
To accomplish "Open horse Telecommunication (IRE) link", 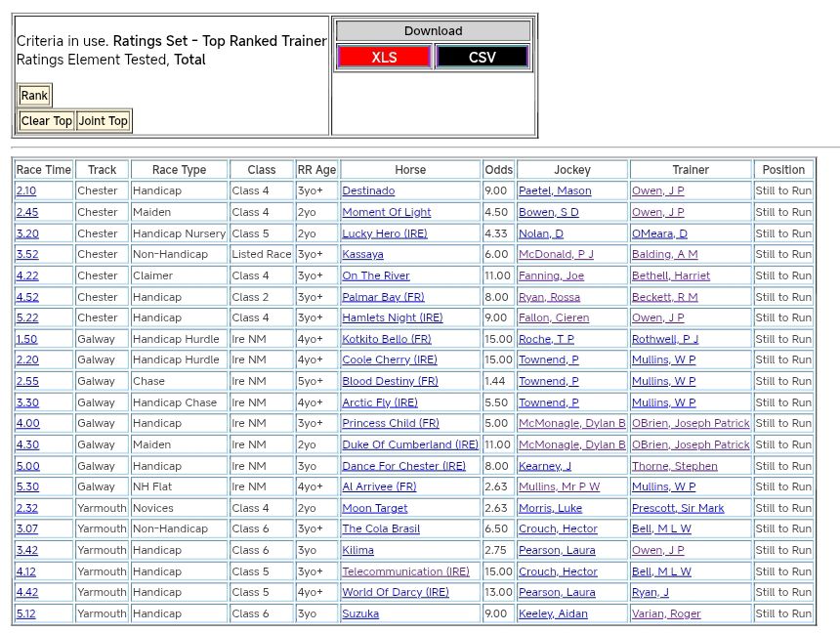I will pyautogui.click(x=405, y=572).
